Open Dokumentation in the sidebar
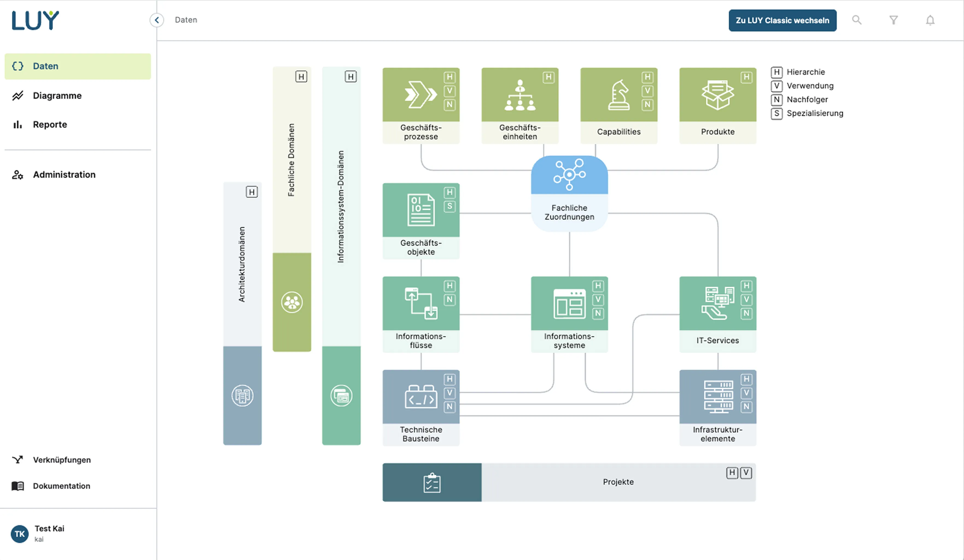Viewport: 964px width, 560px height. [61, 486]
